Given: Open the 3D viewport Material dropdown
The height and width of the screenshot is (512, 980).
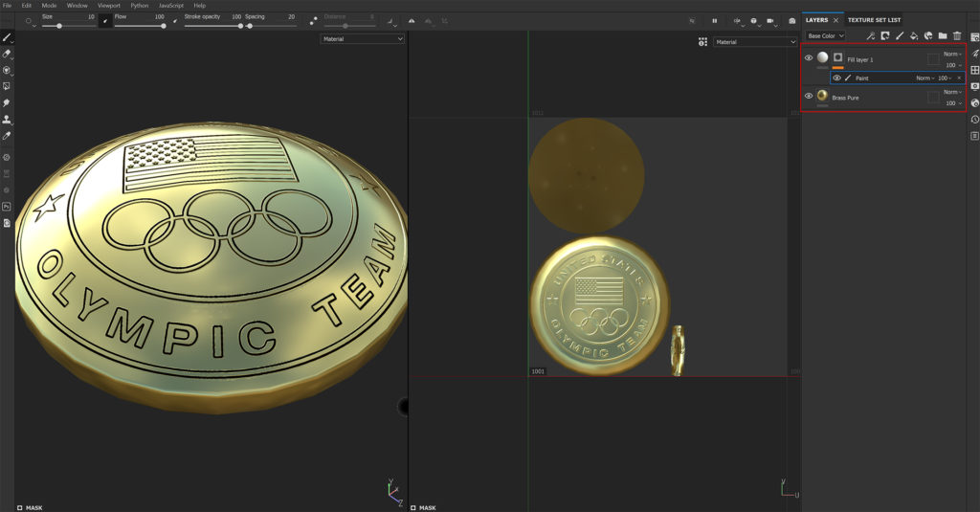Looking at the screenshot, I should pos(363,39).
